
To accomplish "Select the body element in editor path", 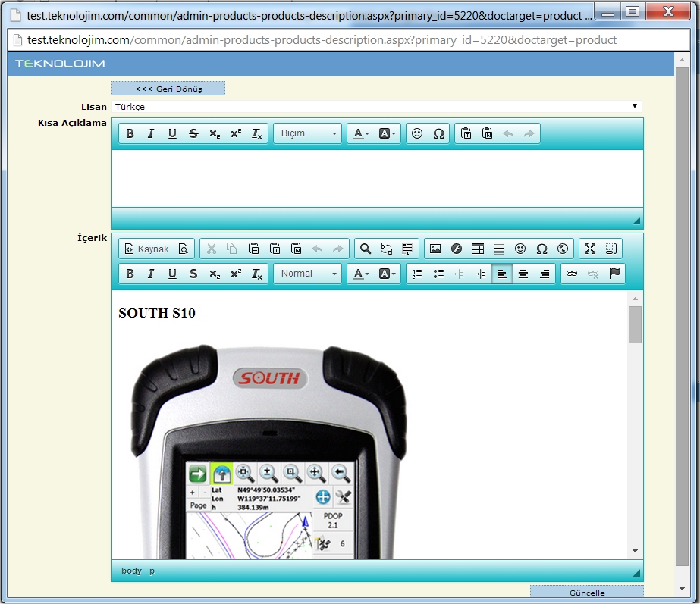I will [x=131, y=571].
